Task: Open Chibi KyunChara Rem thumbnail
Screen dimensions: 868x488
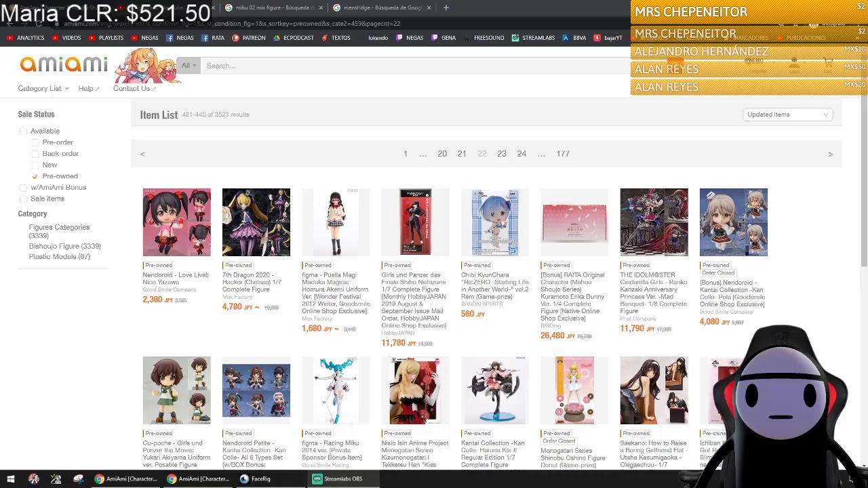Action: pos(495,222)
